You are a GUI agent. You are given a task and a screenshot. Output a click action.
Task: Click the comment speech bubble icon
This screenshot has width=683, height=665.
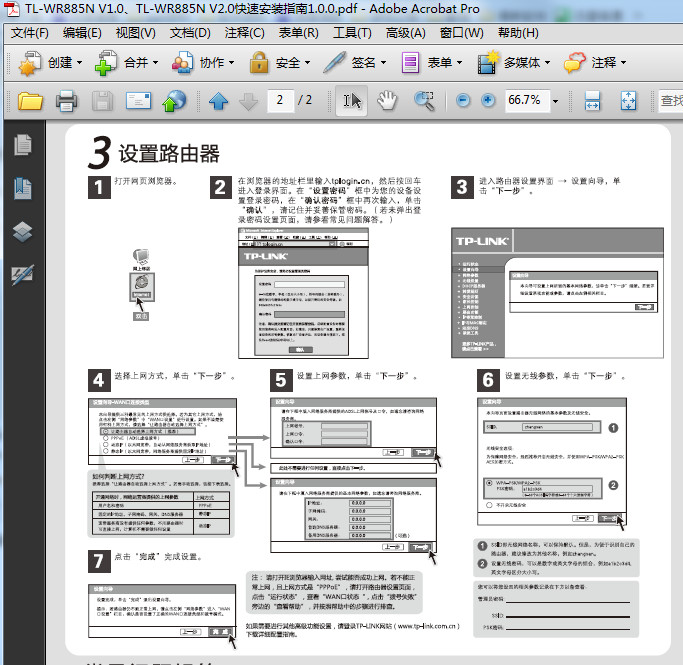pos(575,63)
